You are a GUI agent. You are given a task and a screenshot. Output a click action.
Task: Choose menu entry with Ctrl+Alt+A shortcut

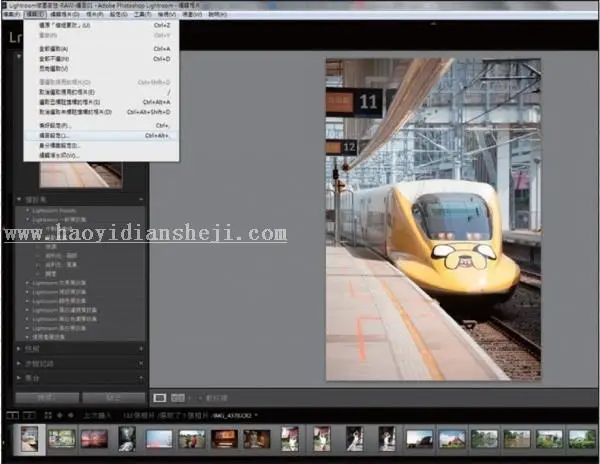101,102
